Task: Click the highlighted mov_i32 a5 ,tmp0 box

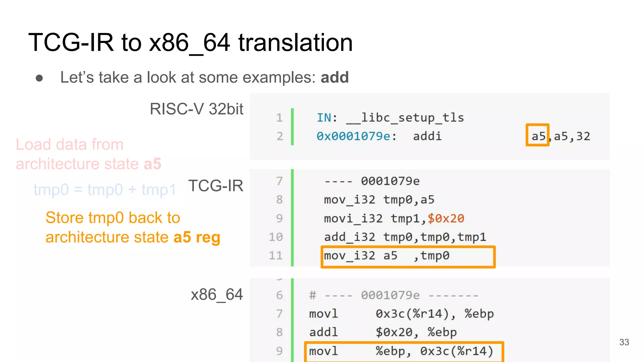Action: [408, 256]
